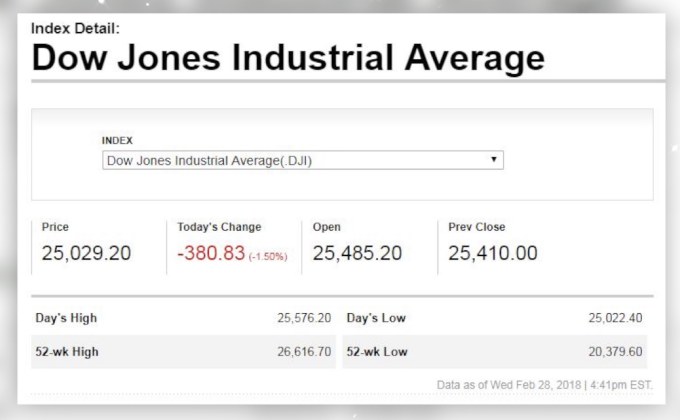
Task: Click the Data as of timestamp text
Action: click(544, 385)
